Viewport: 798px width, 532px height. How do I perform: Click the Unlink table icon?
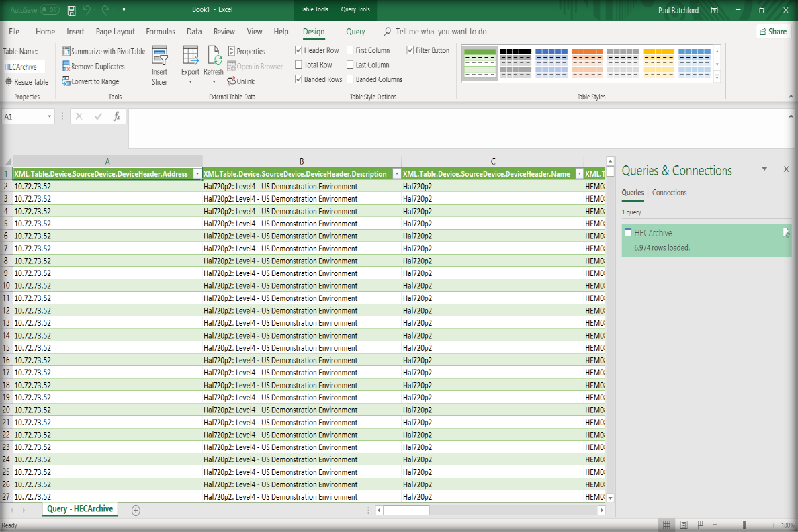coord(231,81)
